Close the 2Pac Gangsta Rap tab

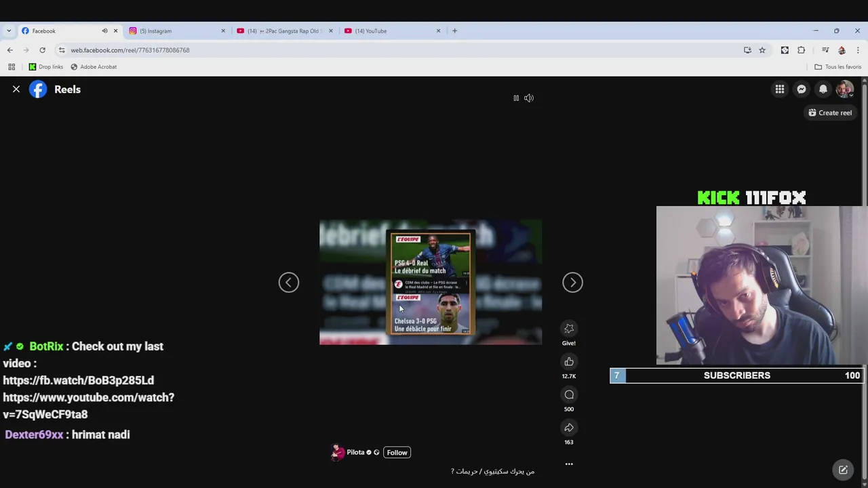(331, 31)
